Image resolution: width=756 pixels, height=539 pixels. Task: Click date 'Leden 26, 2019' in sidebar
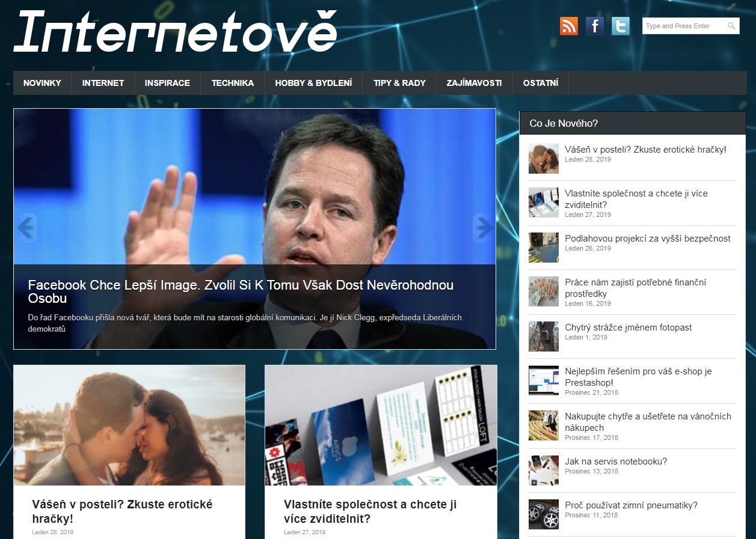click(x=588, y=249)
